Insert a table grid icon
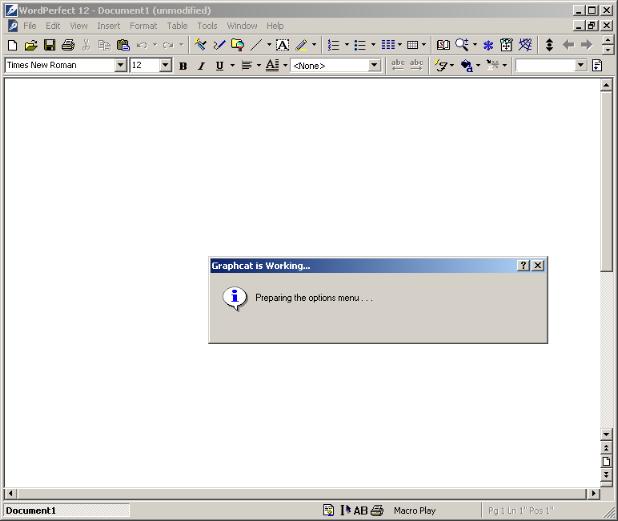 (412, 45)
